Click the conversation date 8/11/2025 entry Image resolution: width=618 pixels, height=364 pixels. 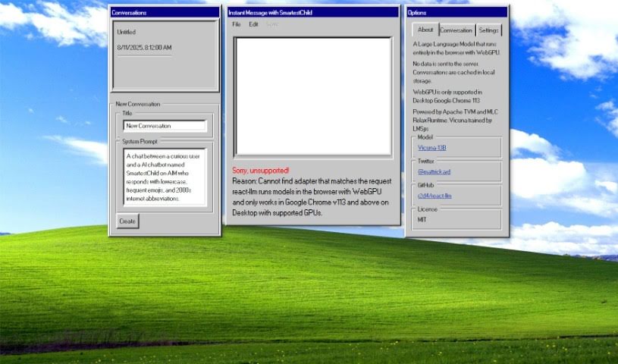(144, 48)
